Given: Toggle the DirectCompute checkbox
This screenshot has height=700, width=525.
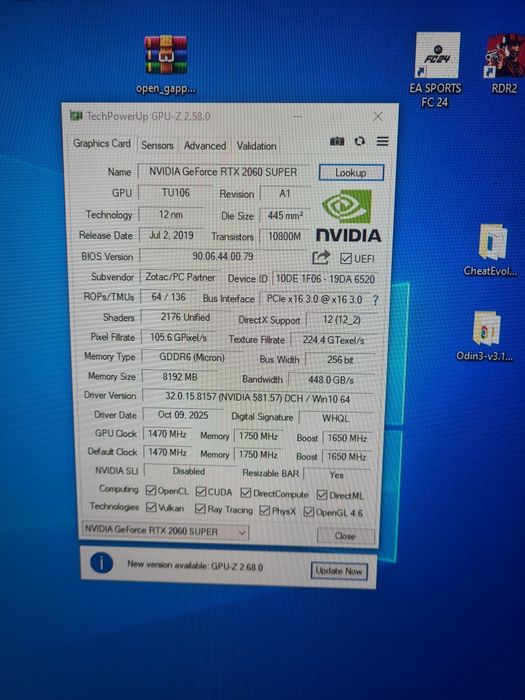Looking at the screenshot, I should pyautogui.click(x=246, y=493).
